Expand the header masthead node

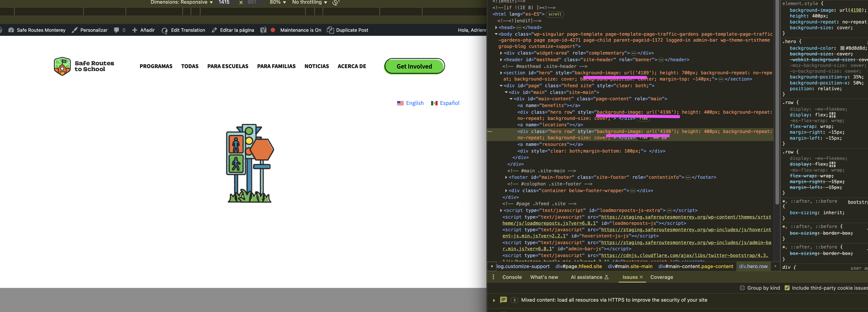tap(501, 60)
